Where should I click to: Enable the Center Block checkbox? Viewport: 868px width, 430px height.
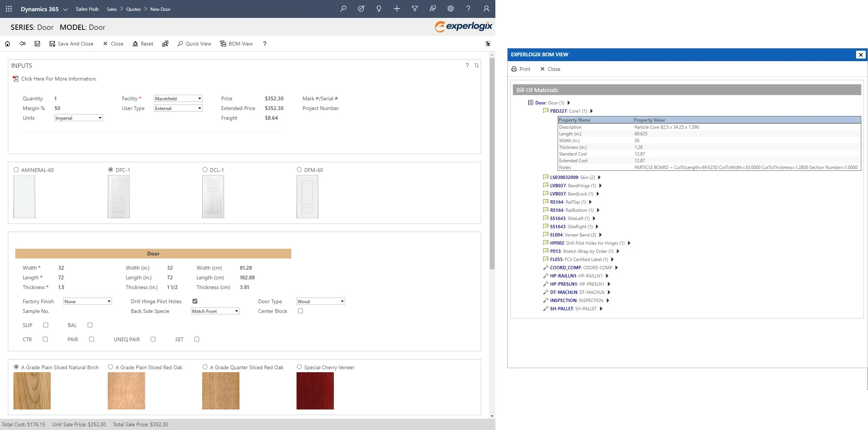(x=300, y=311)
